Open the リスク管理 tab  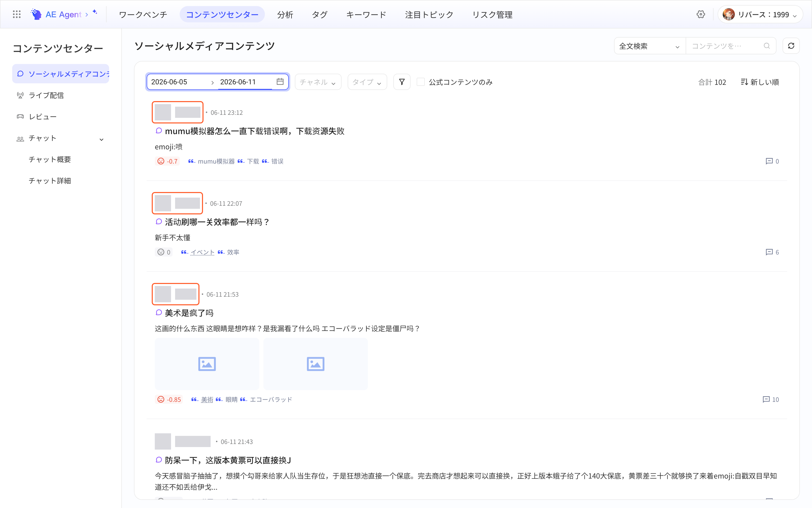point(492,14)
